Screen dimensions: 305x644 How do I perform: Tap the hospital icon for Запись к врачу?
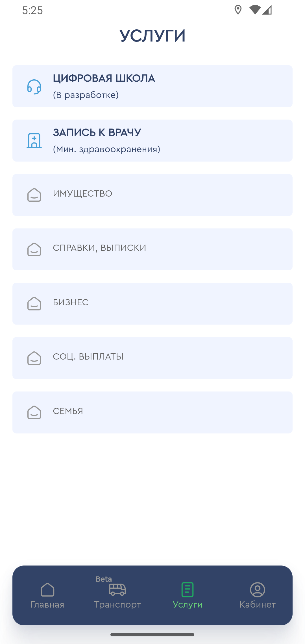[34, 141]
